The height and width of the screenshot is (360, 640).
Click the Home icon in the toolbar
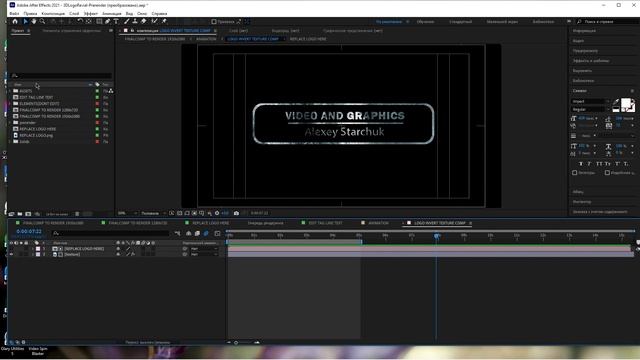15,21
